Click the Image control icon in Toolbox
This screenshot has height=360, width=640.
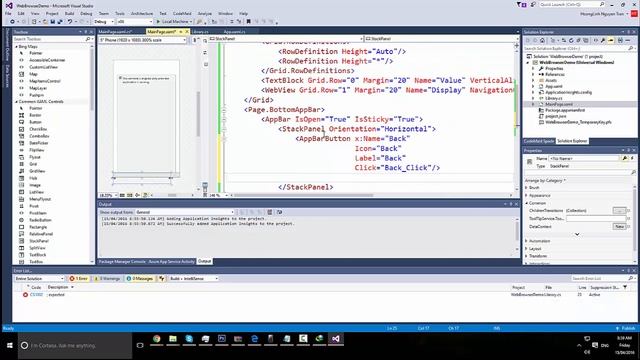click(x=22, y=185)
